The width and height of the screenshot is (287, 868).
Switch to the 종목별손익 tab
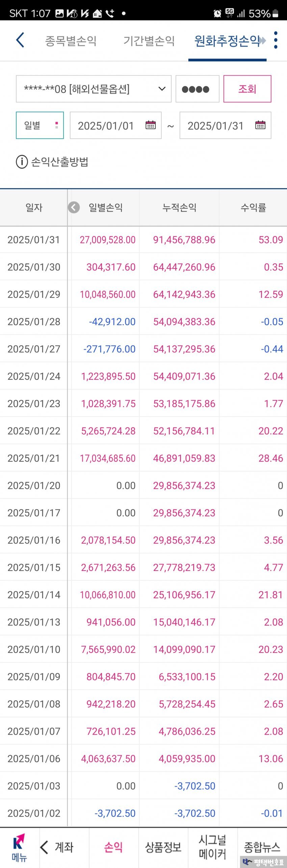click(71, 41)
